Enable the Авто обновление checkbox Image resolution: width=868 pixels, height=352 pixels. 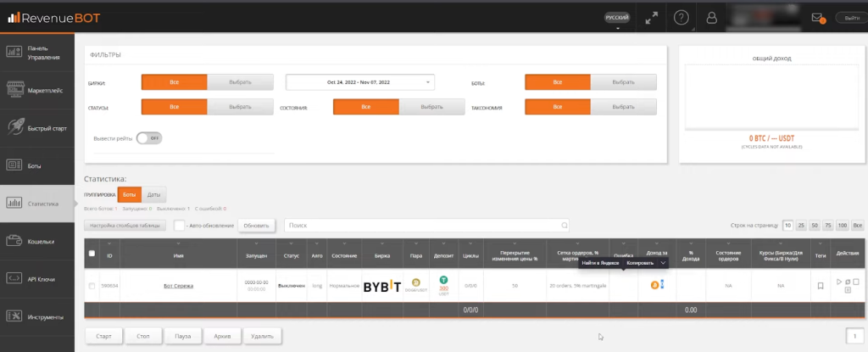click(x=180, y=226)
